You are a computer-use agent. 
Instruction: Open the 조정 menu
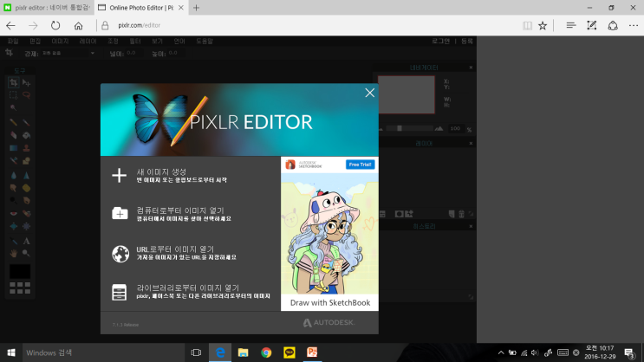[113, 41]
